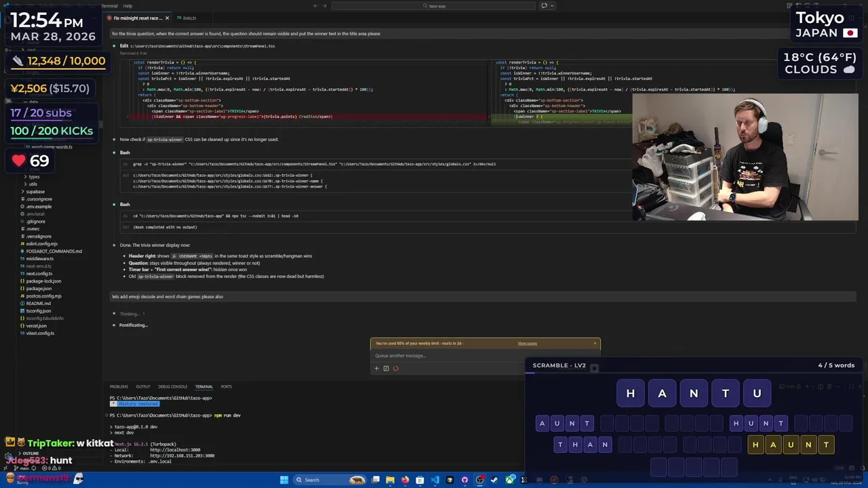Close the Fix midnight reset race tab
Screen dimensions: 868x488
[167, 18]
